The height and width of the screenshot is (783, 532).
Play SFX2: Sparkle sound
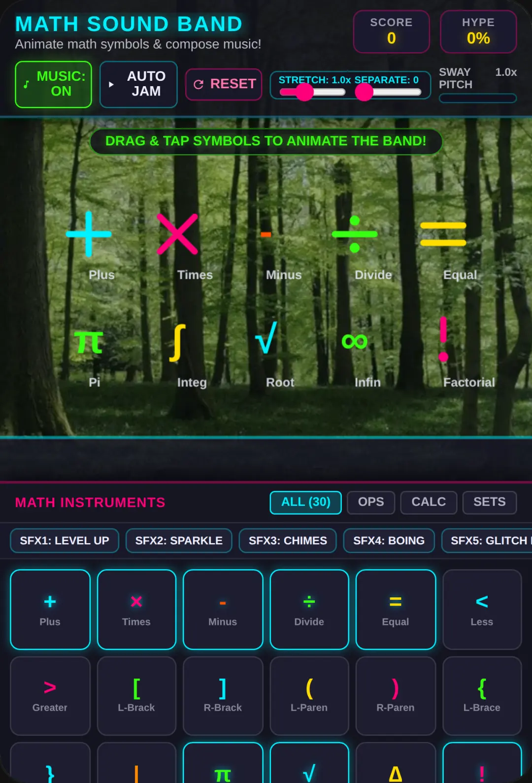[x=179, y=541]
